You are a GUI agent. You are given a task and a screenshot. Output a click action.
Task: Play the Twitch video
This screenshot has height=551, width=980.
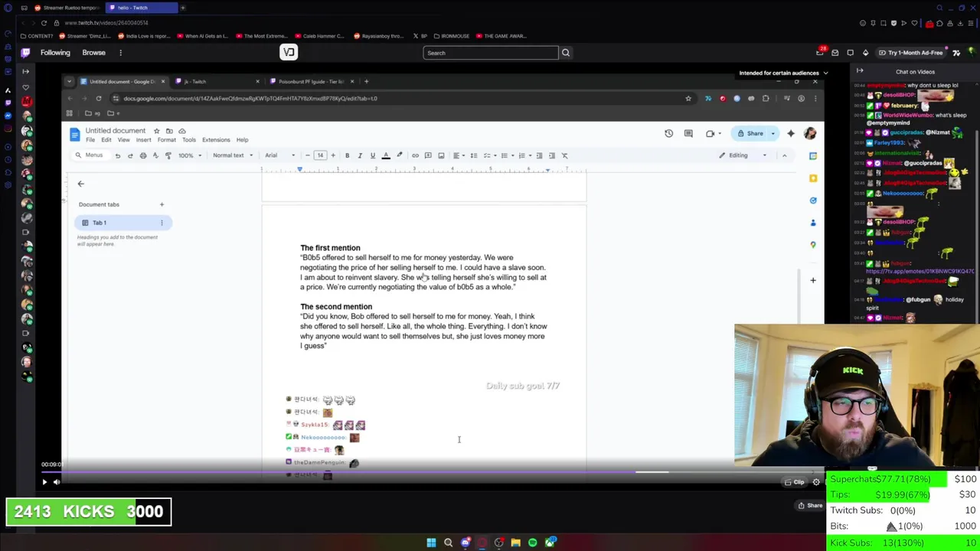pos(44,481)
